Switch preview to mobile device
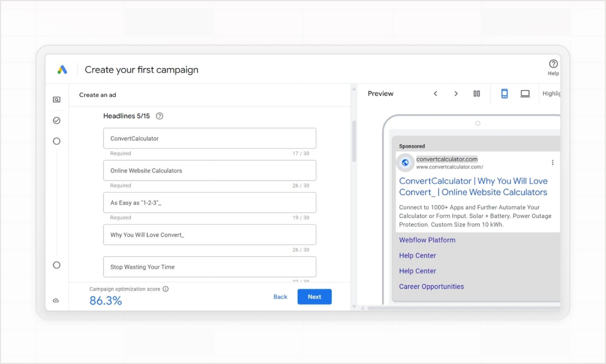 tap(504, 94)
